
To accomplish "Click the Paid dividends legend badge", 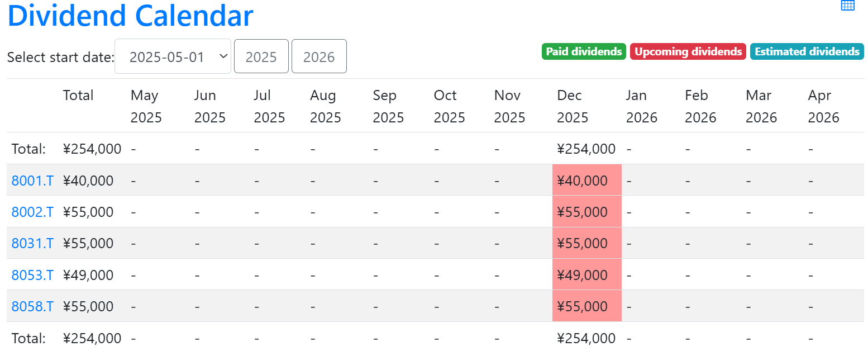I will (x=584, y=51).
